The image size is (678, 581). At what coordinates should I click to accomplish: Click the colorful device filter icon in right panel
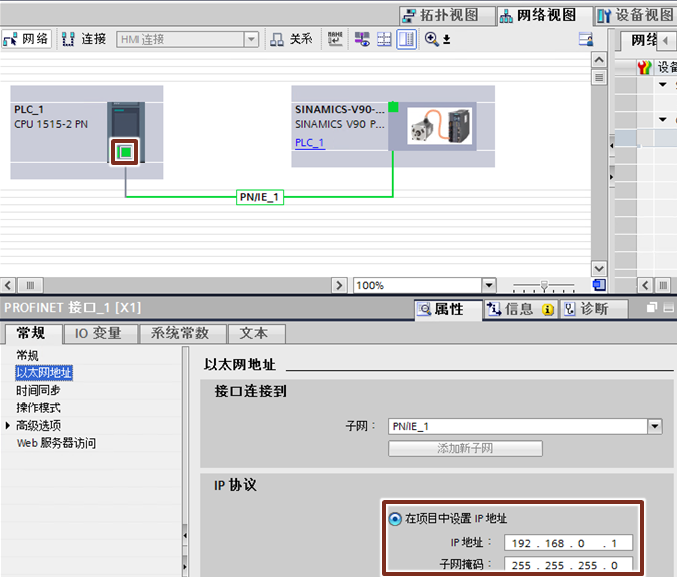click(644, 67)
